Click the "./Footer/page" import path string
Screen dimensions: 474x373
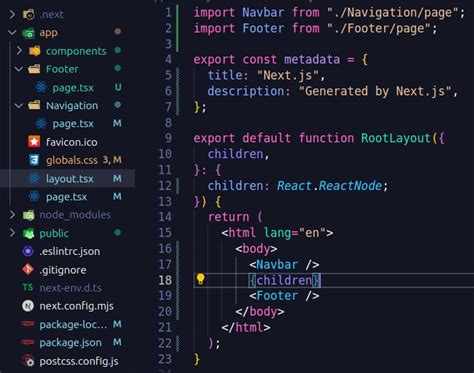[x=378, y=28]
